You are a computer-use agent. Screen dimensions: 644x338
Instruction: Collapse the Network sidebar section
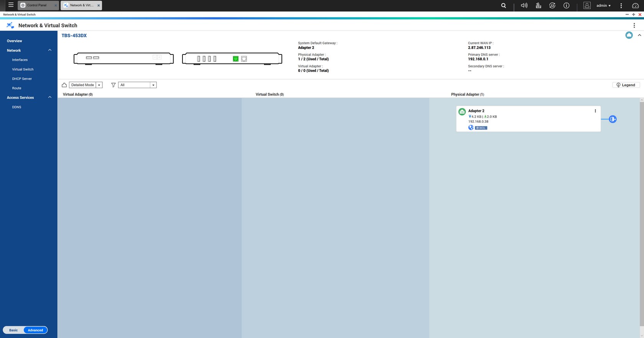(x=50, y=50)
